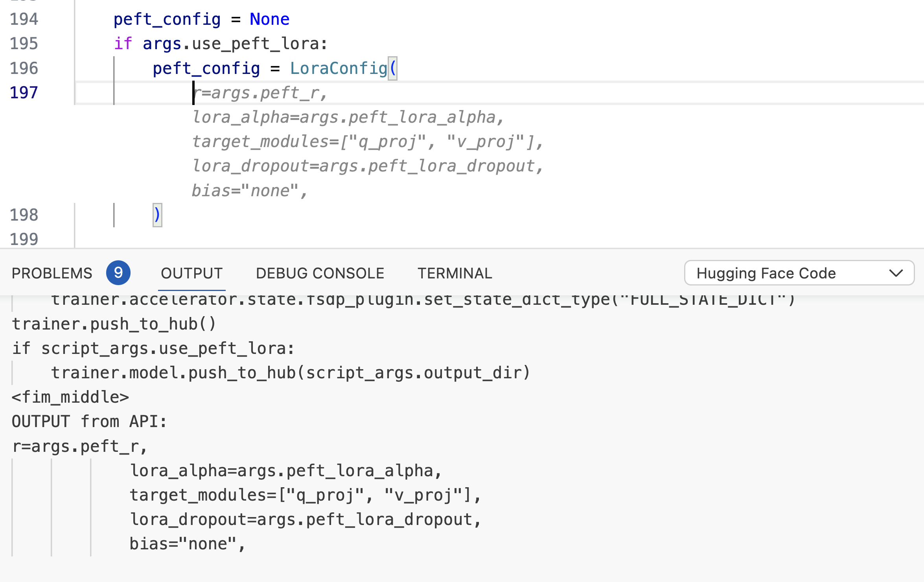Viewport: 924px width, 582px height.
Task: Click the chevron beside Hugging Face Code
Action: click(898, 273)
